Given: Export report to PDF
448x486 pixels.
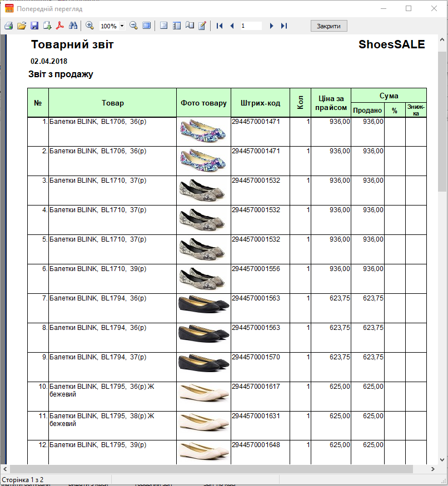Looking at the screenshot, I should 59,26.
